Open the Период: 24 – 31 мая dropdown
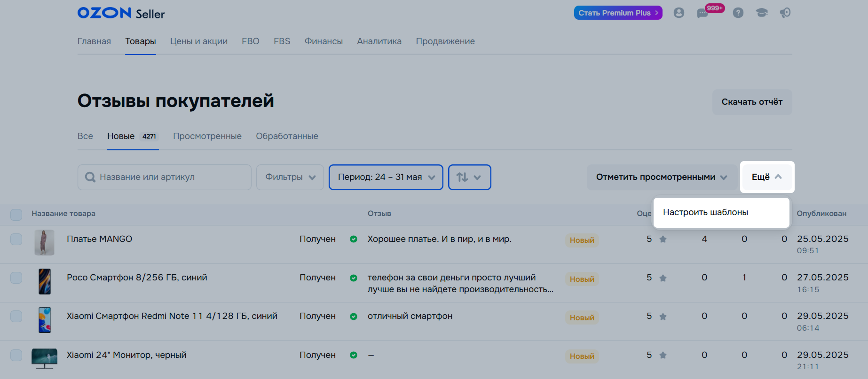Screen dimensions: 868x379 click(386, 177)
